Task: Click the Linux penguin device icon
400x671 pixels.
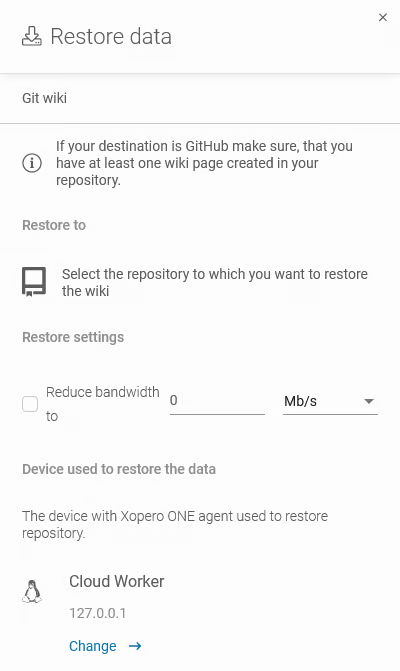Action: (32, 591)
